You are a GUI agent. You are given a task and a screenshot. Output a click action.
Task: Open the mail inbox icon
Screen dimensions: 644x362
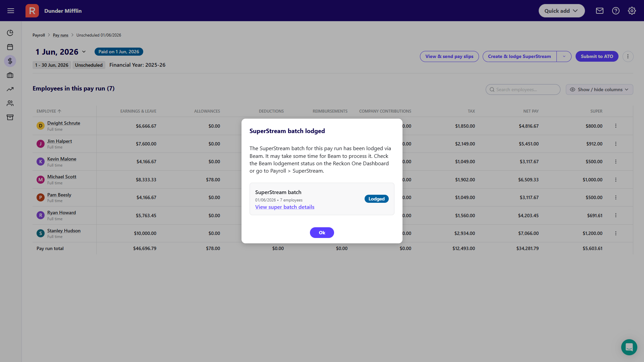tap(600, 11)
